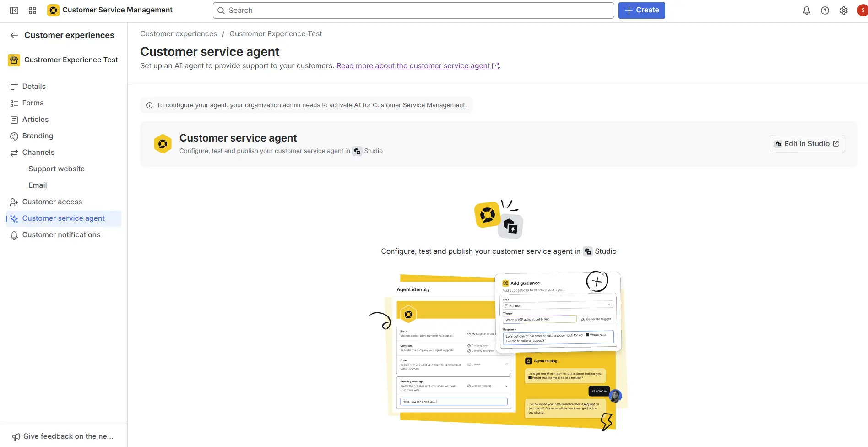The height and width of the screenshot is (447, 868).
Task: Collapse the sidebar with the panel icon
Action: [x=14, y=11]
